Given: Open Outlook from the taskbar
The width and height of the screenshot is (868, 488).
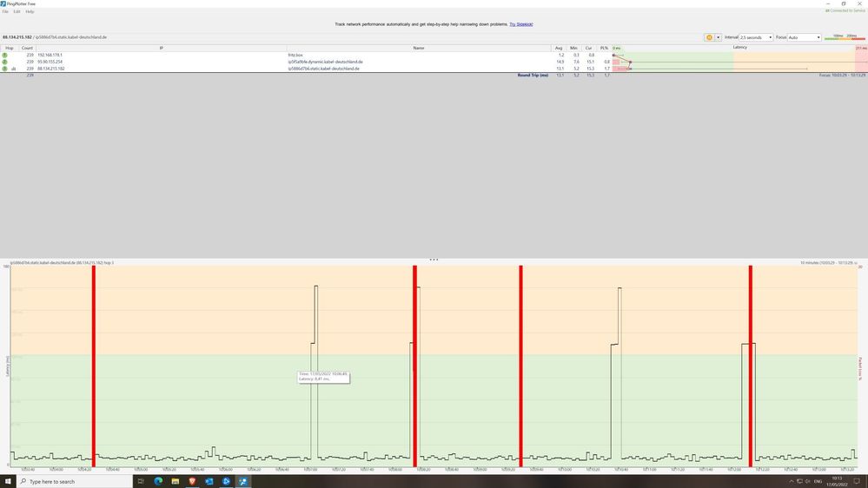Looking at the screenshot, I should tap(209, 481).
